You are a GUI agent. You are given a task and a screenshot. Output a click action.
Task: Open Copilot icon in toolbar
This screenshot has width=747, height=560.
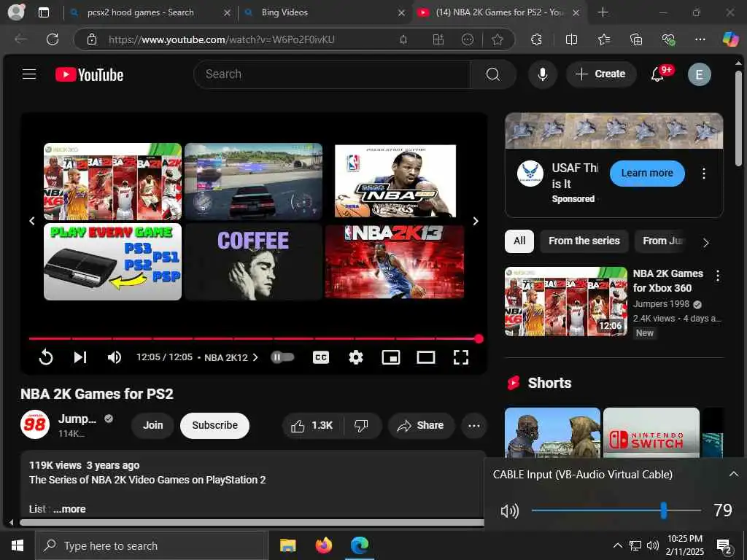[x=729, y=39]
